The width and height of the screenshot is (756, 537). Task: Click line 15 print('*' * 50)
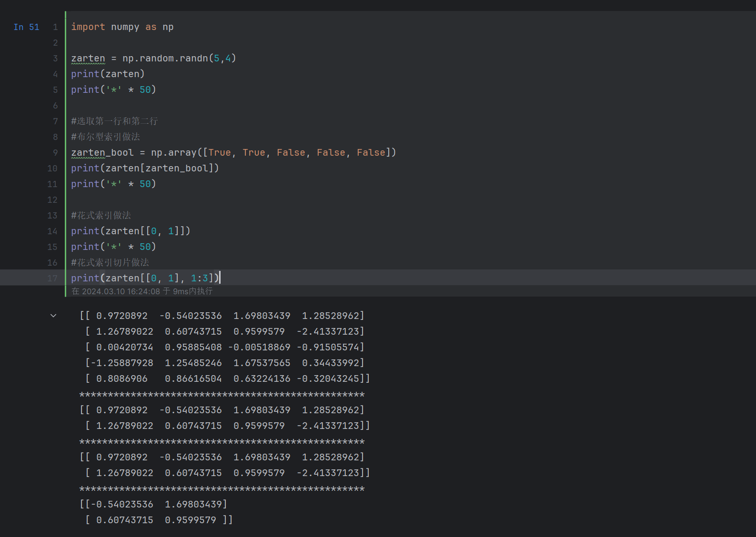[x=113, y=247]
